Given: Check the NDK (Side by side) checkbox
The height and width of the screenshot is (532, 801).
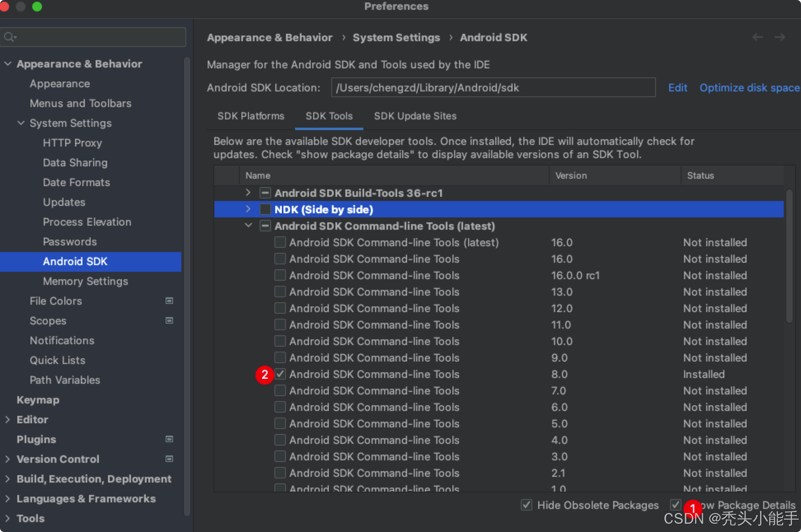Looking at the screenshot, I should [x=265, y=210].
